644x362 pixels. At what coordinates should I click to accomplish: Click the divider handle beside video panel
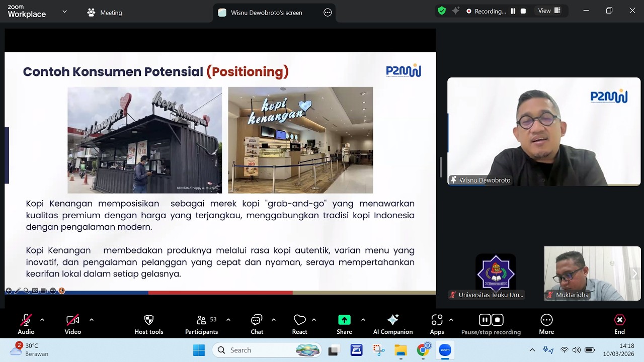[441, 167]
